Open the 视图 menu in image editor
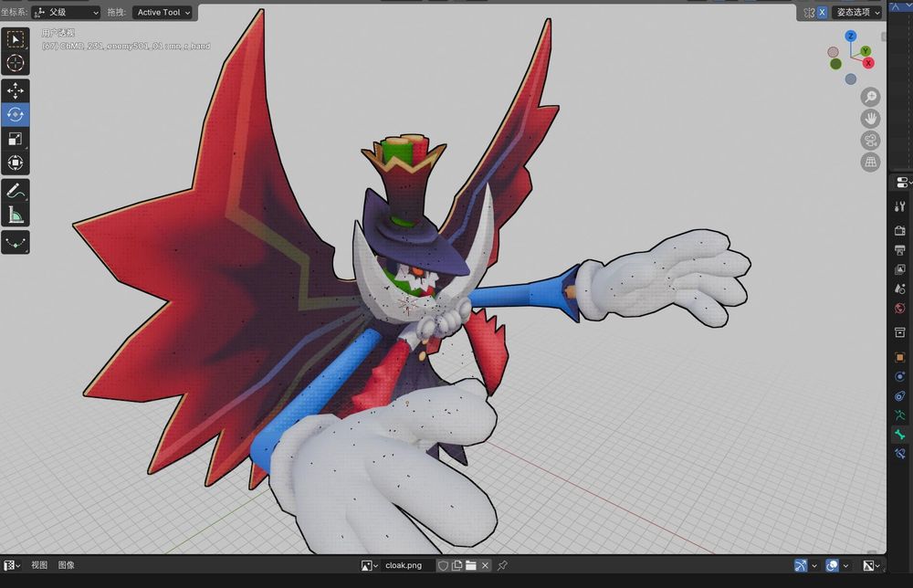This screenshot has width=913, height=588. tap(39, 565)
